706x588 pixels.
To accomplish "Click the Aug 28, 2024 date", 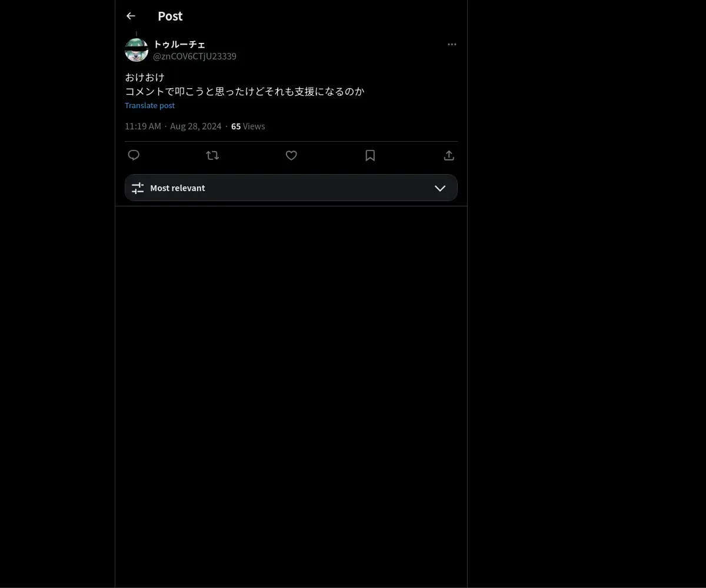I will (196, 126).
